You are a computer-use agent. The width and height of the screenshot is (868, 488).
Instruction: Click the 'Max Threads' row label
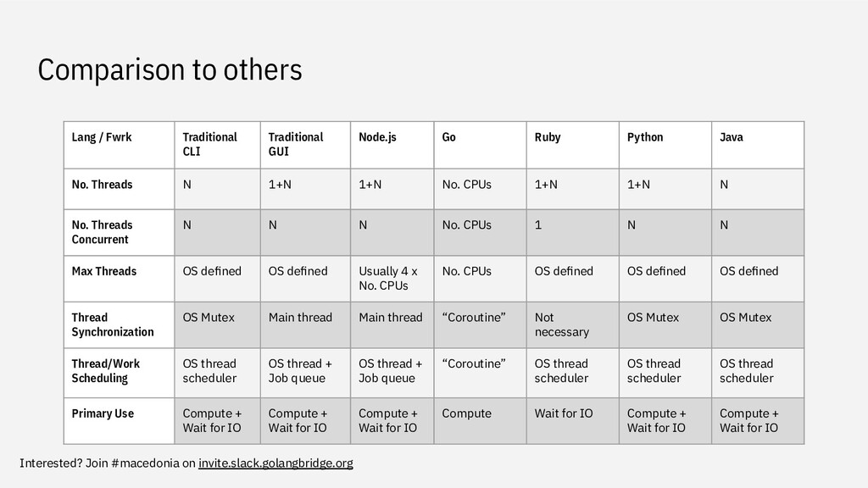click(119, 279)
